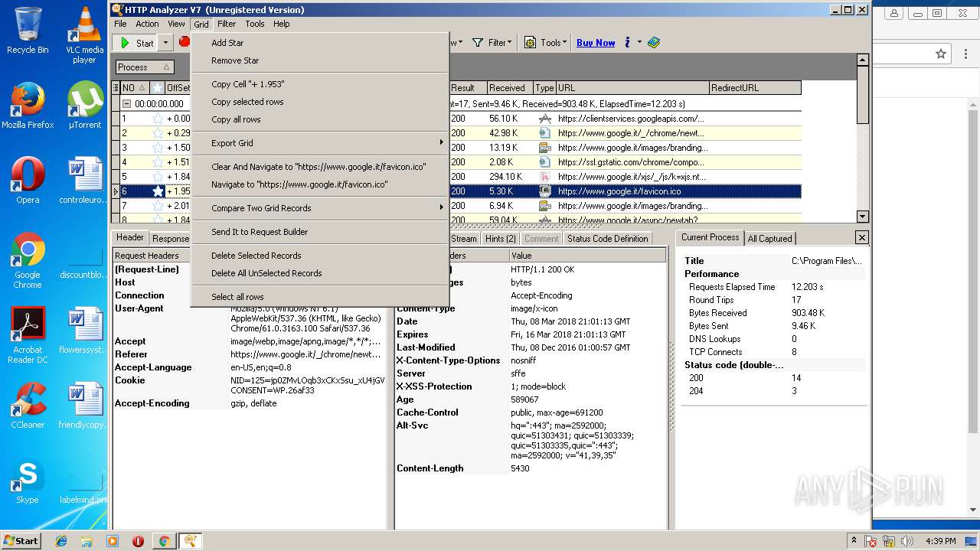980x551 pixels.
Task: Choose Copy all rows
Action: coord(319,119)
